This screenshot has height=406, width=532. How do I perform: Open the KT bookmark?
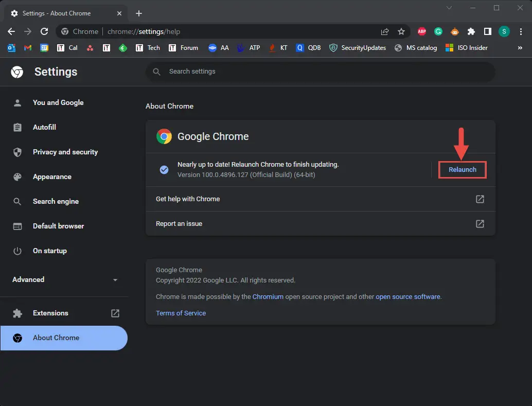pos(277,48)
